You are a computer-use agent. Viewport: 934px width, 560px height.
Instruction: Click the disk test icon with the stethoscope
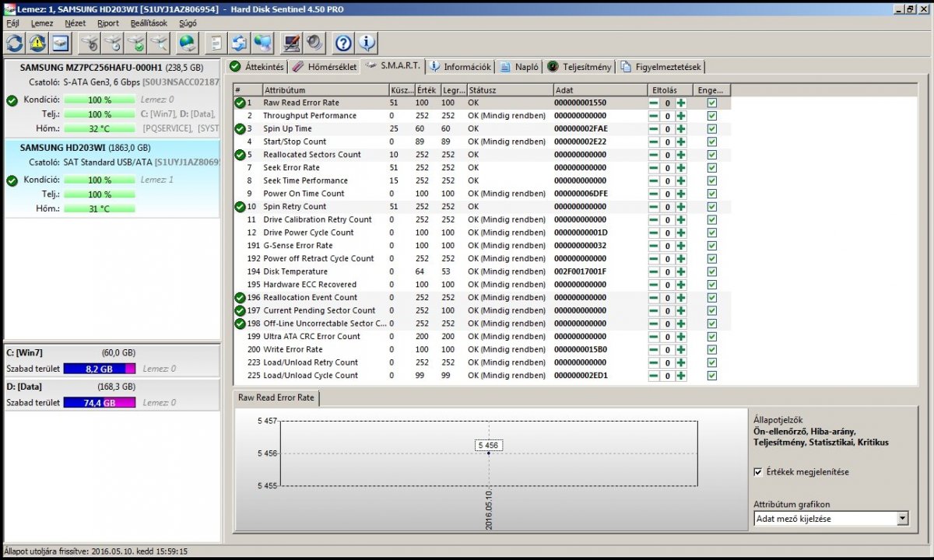(x=90, y=43)
